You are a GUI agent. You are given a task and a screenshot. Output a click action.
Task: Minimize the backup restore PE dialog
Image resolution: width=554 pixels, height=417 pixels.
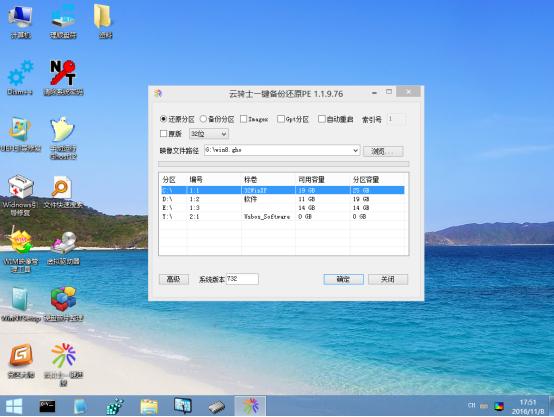click(374, 93)
